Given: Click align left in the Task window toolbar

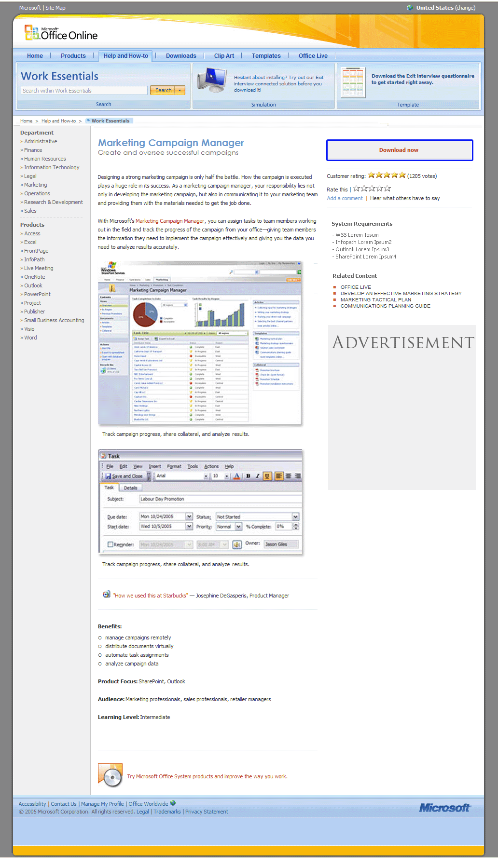Looking at the screenshot, I should pos(279,476).
